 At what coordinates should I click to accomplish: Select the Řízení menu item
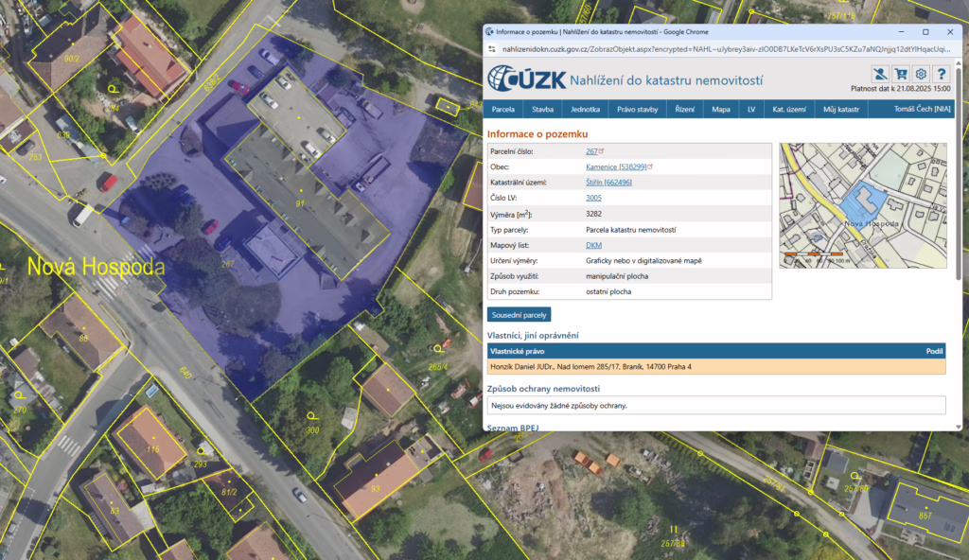(x=684, y=110)
